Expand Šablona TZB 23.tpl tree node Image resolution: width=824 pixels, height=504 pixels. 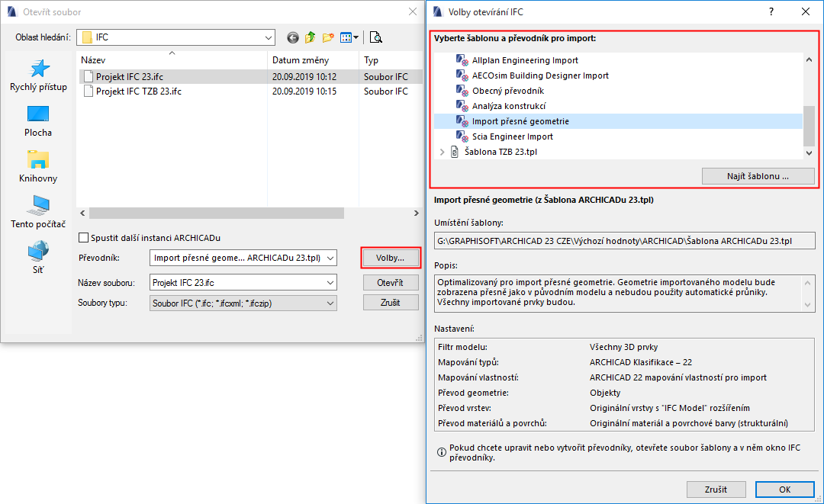442,152
